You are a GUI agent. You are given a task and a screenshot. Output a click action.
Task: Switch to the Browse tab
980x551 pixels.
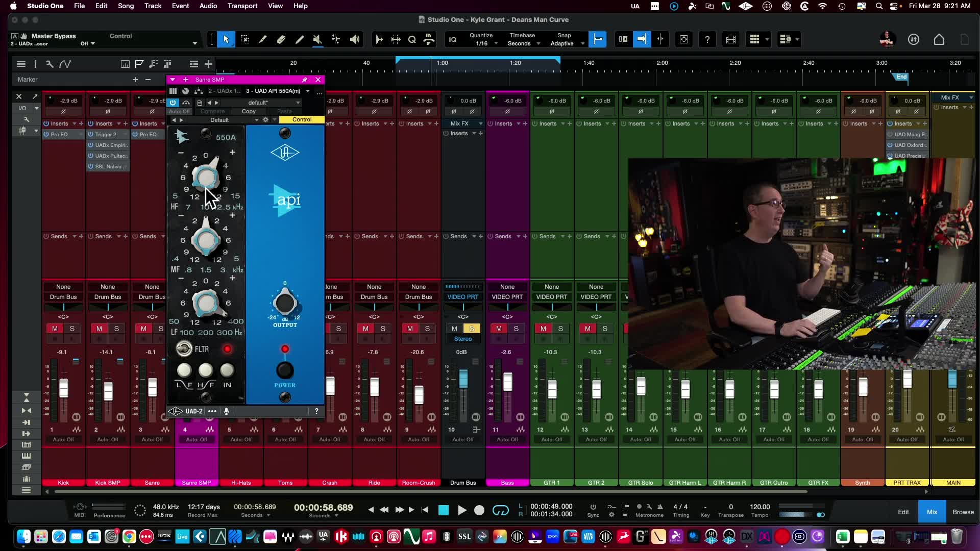point(963,512)
